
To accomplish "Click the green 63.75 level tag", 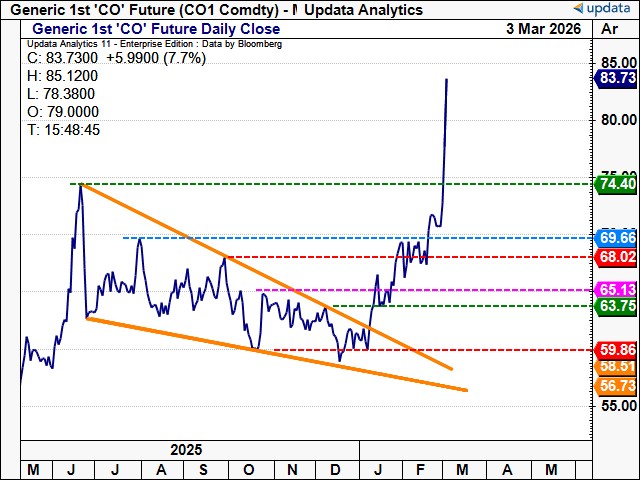I will click(x=616, y=306).
